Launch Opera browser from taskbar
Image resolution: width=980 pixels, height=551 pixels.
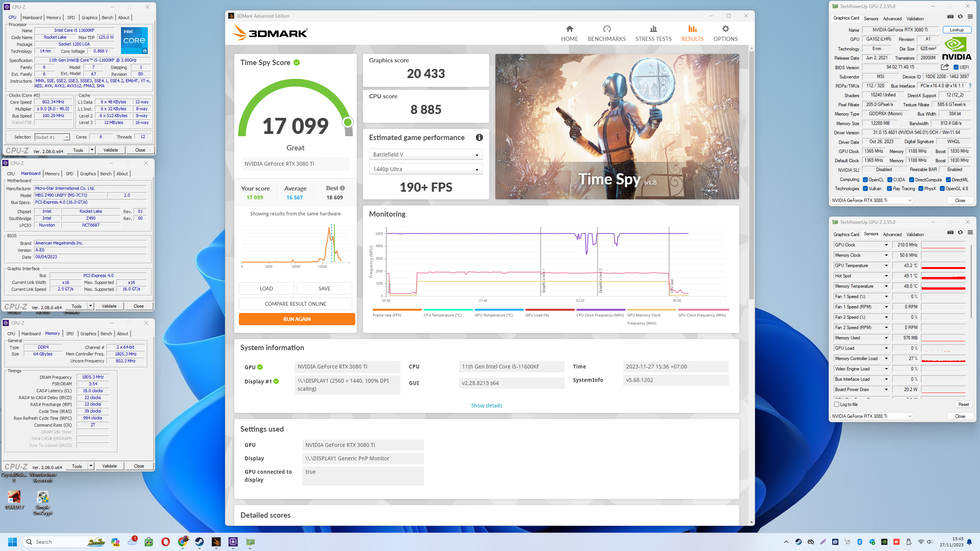[x=165, y=542]
